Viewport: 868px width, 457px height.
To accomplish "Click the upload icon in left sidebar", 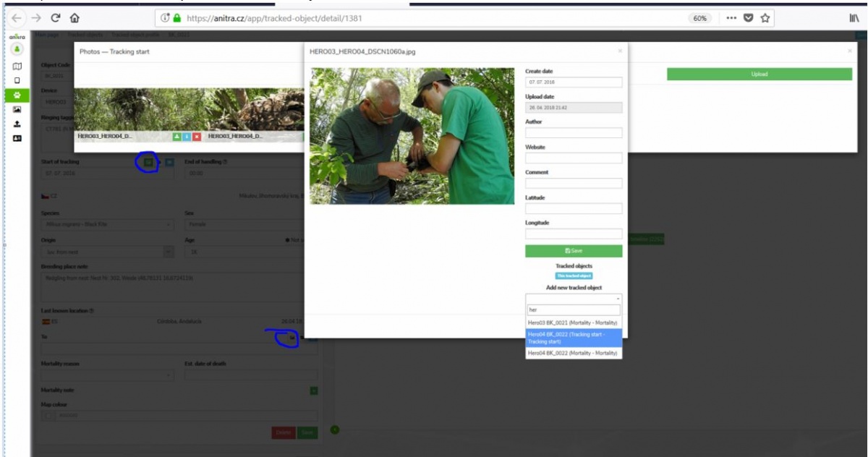I will (x=17, y=124).
